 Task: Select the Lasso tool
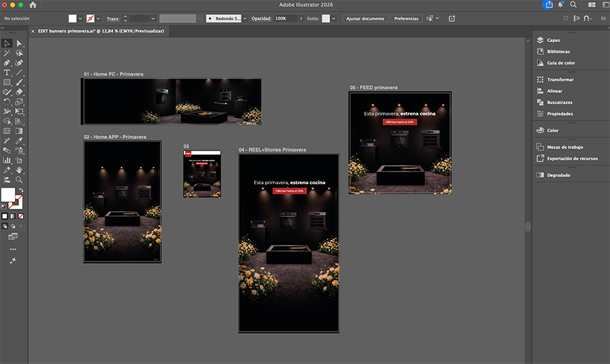tap(19, 53)
